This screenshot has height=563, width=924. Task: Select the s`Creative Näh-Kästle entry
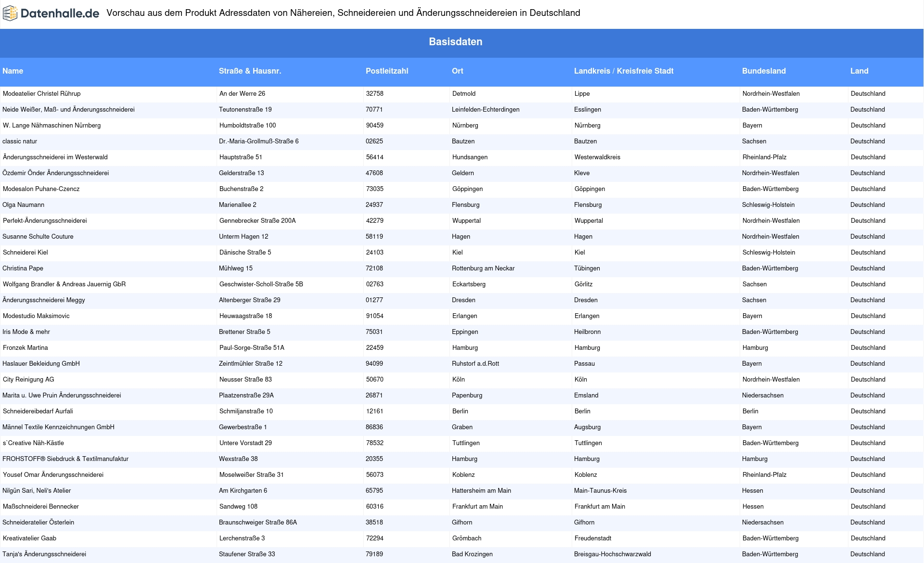click(x=33, y=443)
